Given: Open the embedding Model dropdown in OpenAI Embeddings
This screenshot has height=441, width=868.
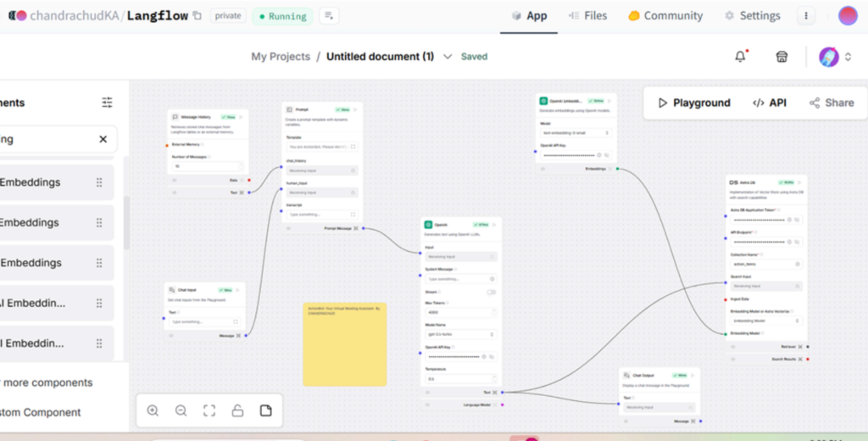Looking at the screenshot, I should click(x=576, y=133).
